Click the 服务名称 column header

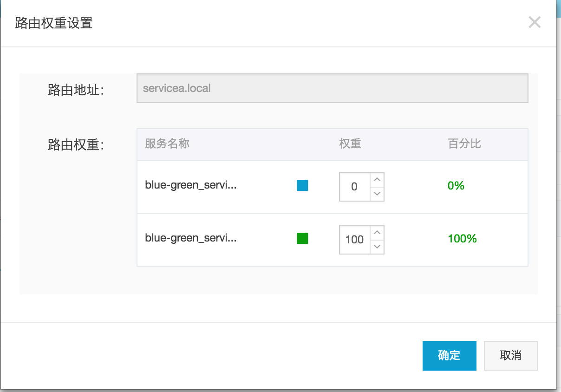167,144
